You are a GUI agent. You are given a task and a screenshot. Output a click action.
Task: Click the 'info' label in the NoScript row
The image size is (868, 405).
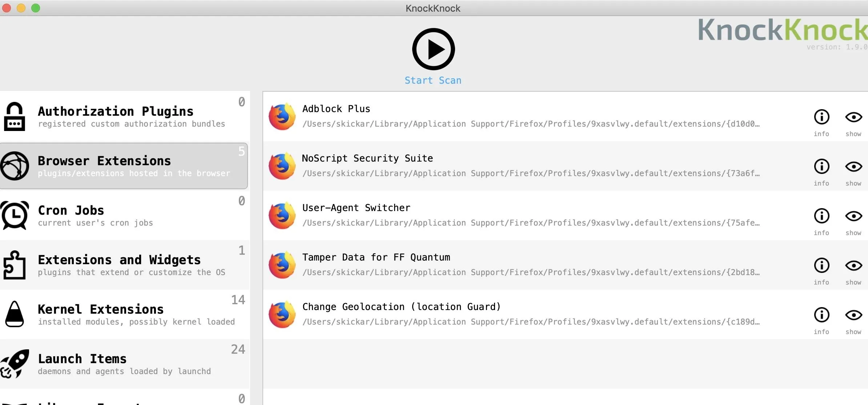[821, 183]
